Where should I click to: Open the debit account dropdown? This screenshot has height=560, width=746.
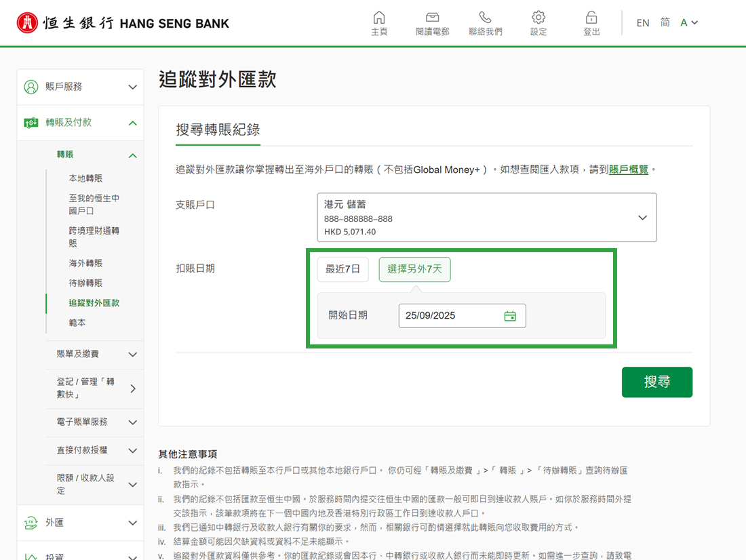(x=486, y=218)
